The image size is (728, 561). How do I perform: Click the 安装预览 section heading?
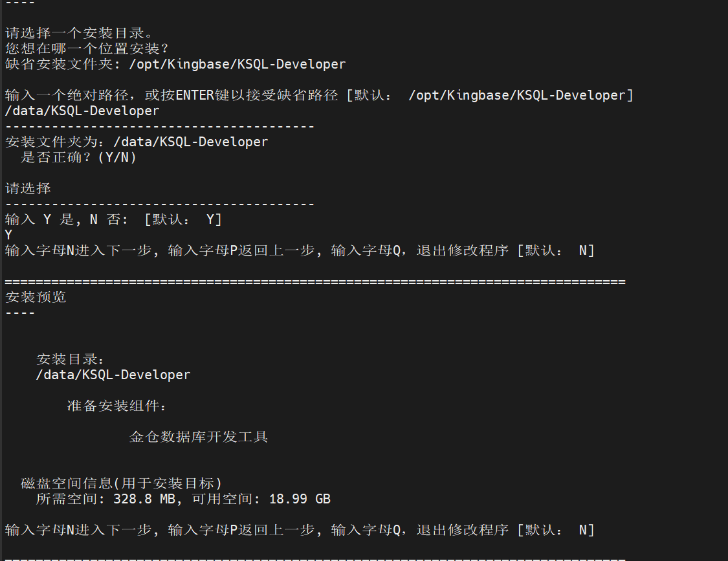pos(36,297)
